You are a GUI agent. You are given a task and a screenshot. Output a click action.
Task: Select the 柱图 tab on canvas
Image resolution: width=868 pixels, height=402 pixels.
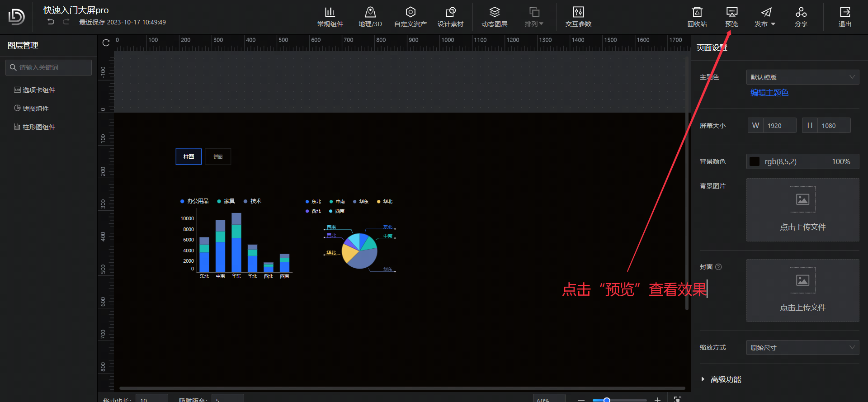coord(189,157)
